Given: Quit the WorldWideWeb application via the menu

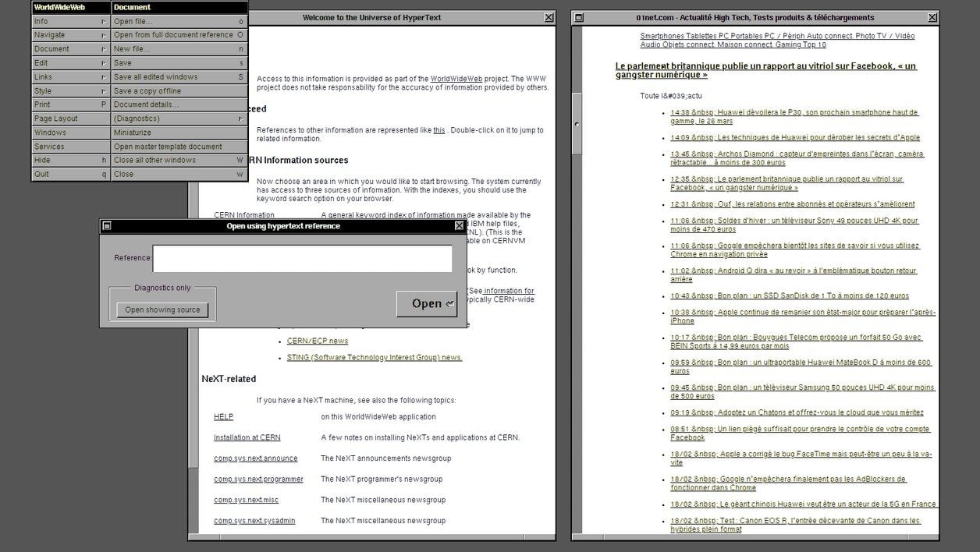Looking at the screenshot, I should [70, 175].
